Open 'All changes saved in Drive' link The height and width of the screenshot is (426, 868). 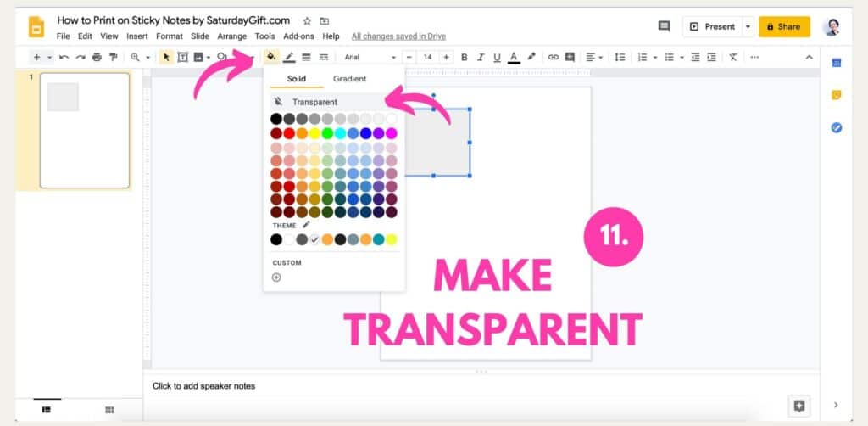(x=398, y=36)
